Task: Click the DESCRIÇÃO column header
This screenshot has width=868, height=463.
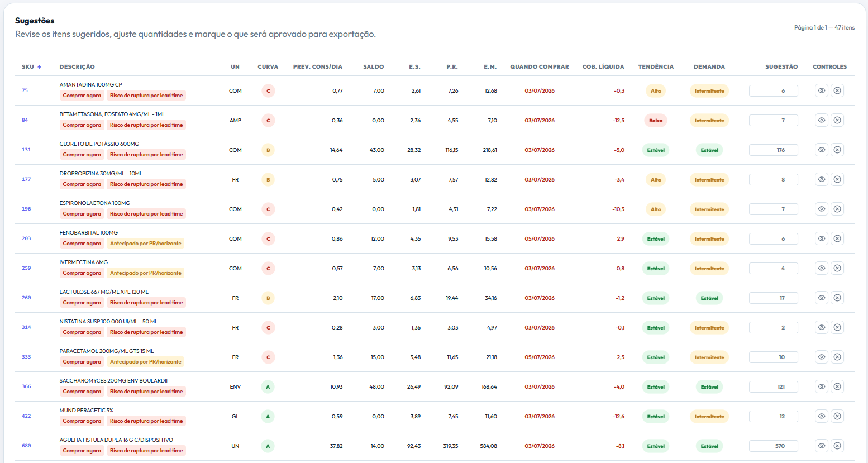Action: tap(77, 66)
